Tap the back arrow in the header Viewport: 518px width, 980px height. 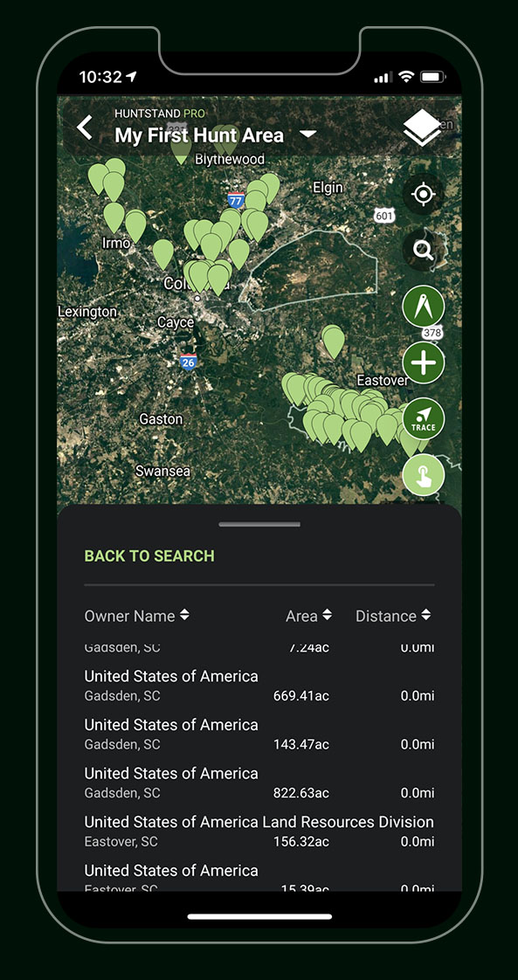point(85,127)
